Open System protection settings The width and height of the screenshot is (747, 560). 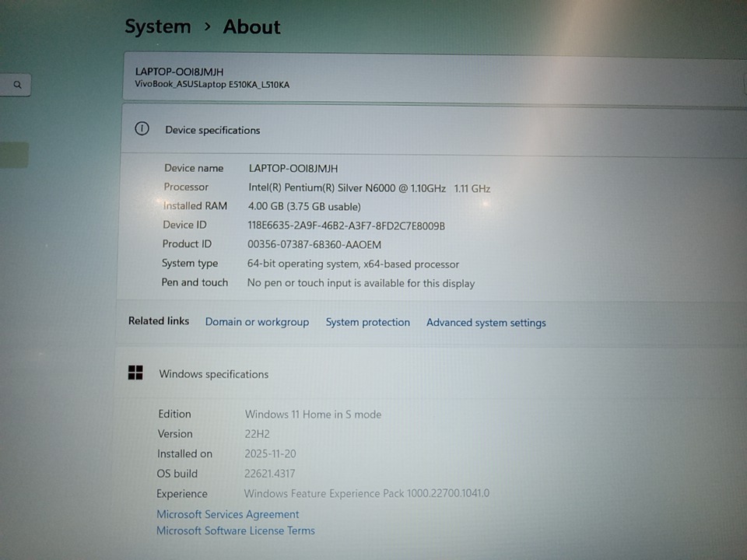367,322
